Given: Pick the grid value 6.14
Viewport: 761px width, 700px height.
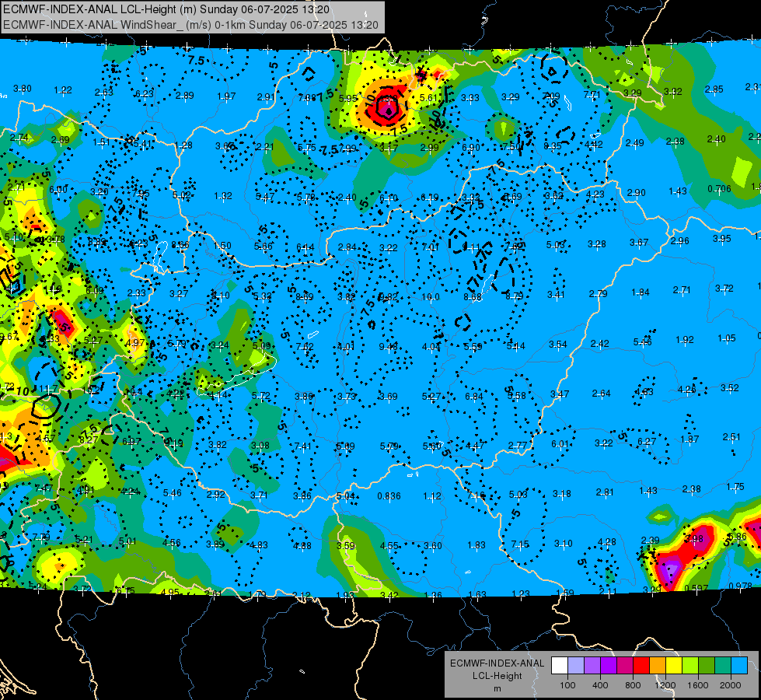Looking at the screenshot, I should coord(305,247).
